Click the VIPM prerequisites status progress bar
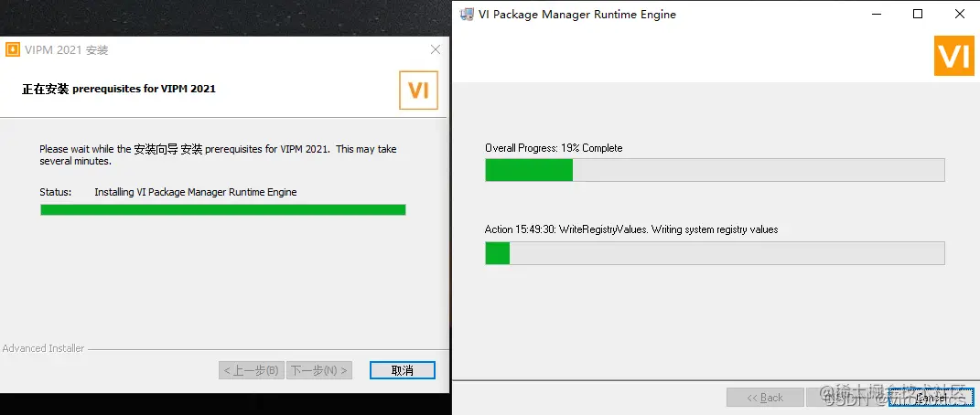Screen dimensions: 980x415 (x=223, y=209)
